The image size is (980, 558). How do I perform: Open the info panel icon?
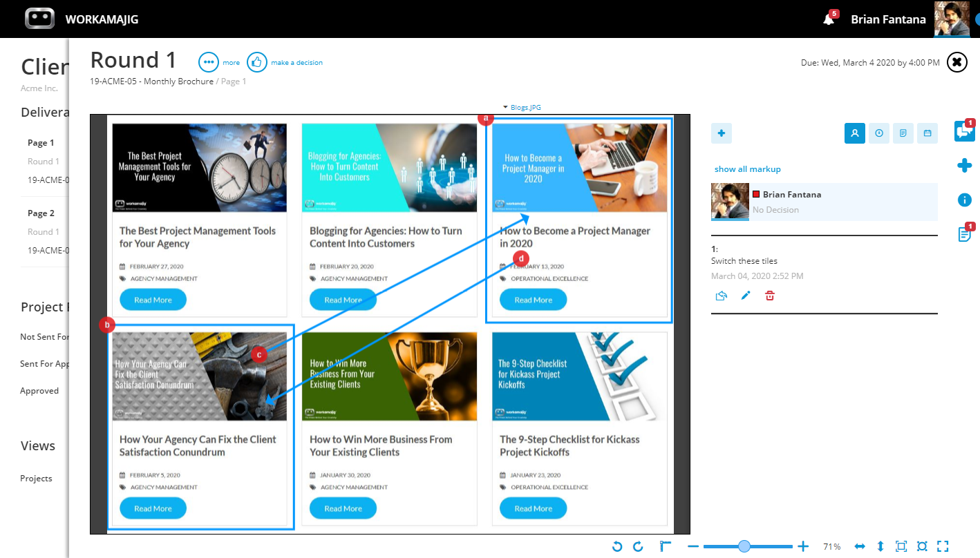click(x=965, y=200)
